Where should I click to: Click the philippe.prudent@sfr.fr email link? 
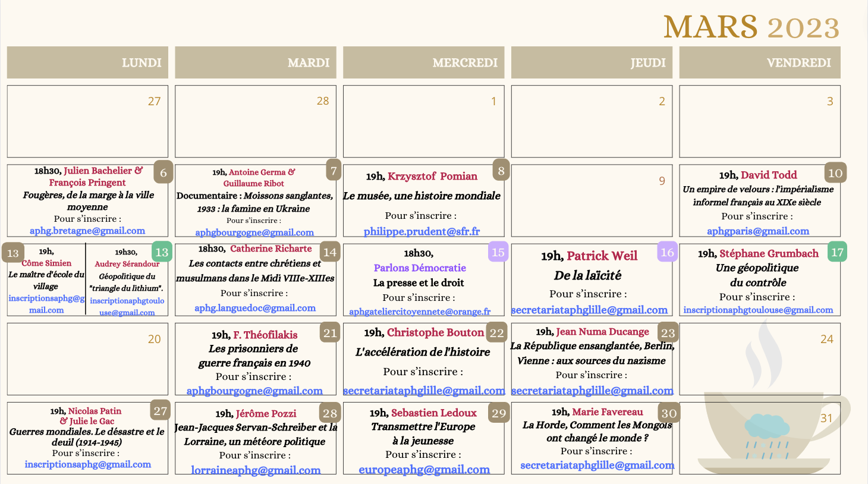click(x=422, y=231)
